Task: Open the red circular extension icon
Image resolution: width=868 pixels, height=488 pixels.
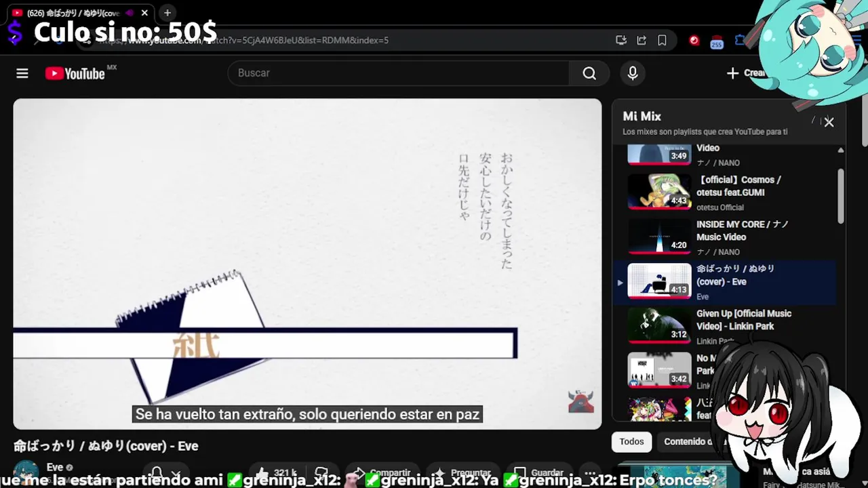Action: coord(694,40)
